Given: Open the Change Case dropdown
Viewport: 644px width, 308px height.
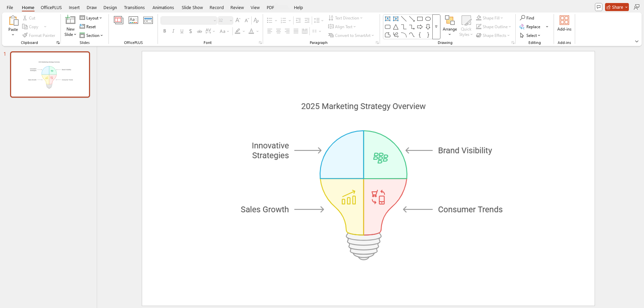Looking at the screenshot, I should click(224, 31).
